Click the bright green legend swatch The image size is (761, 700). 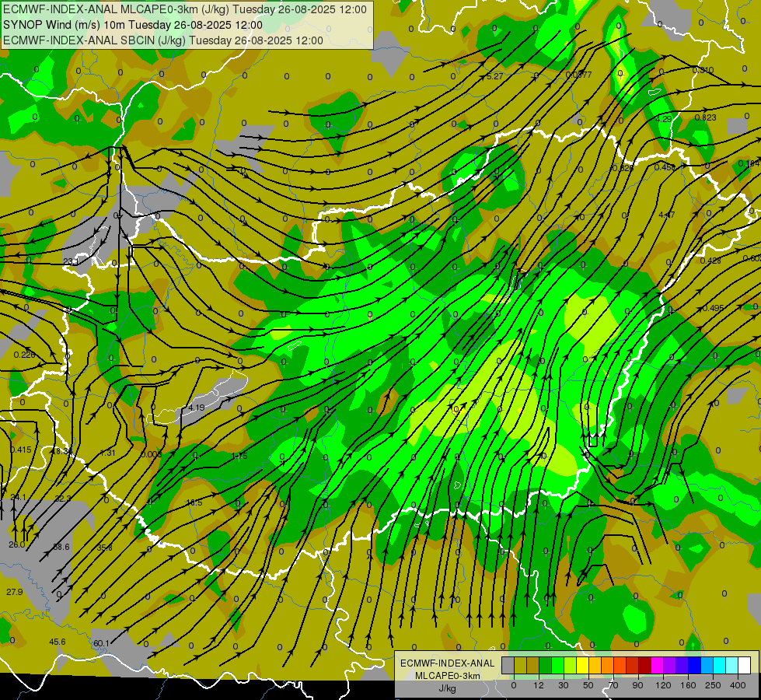(x=558, y=665)
